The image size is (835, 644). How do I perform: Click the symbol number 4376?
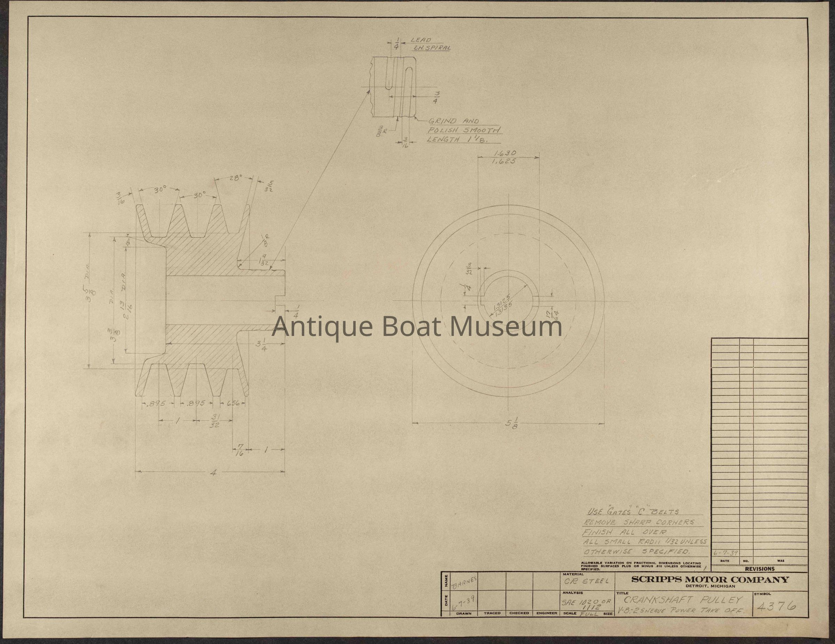[x=777, y=606]
